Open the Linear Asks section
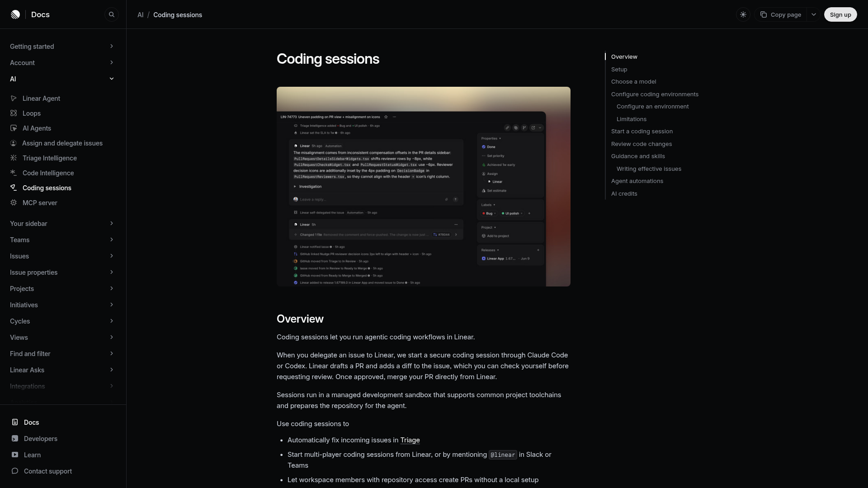This screenshot has height=488, width=868. [62, 370]
